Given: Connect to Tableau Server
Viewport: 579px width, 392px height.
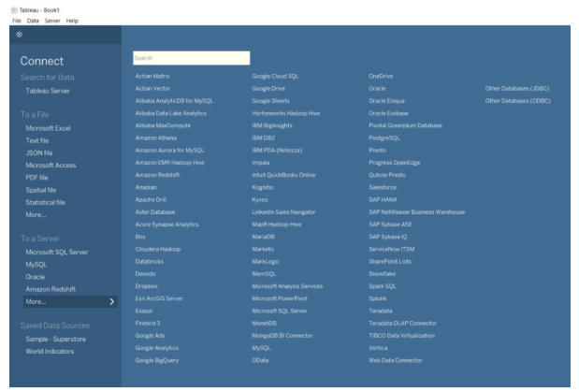Looking at the screenshot, I should 48,91.
